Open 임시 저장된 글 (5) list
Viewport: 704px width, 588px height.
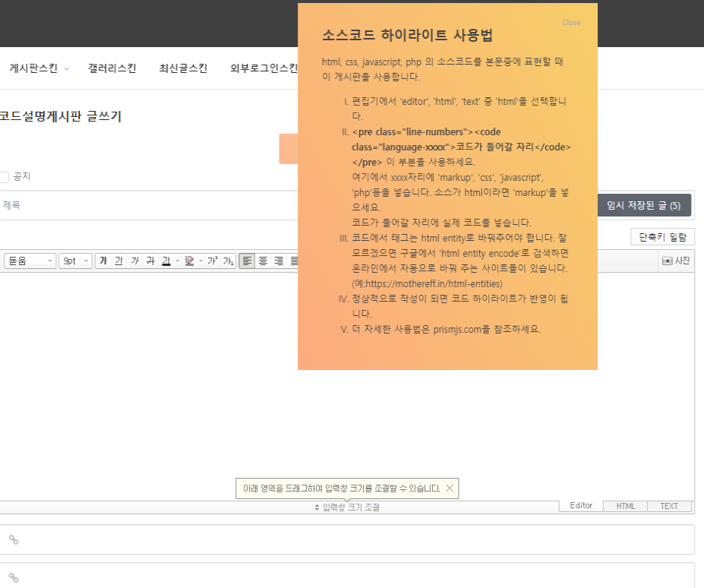tap(644, 206)
